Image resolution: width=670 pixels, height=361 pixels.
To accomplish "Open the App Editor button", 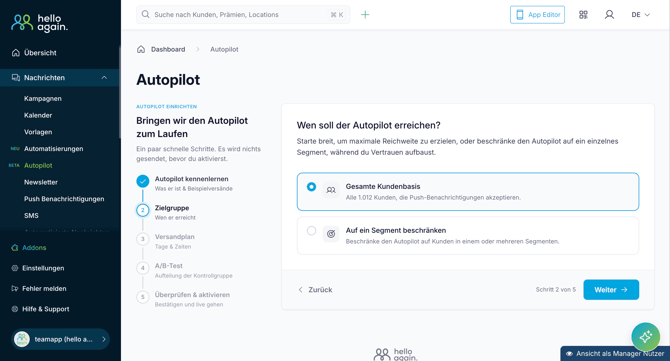I will (537, 15).
